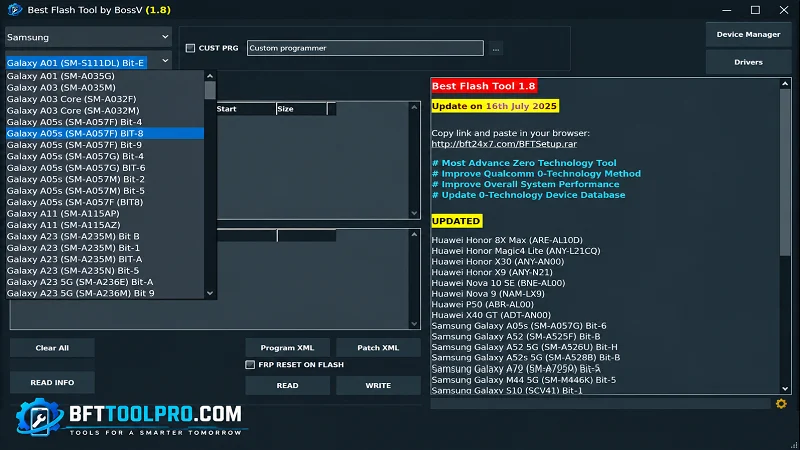Choose Galaxy A03 Core (SM-A032F)
The image size is (800, 450).
pos(105,99)
